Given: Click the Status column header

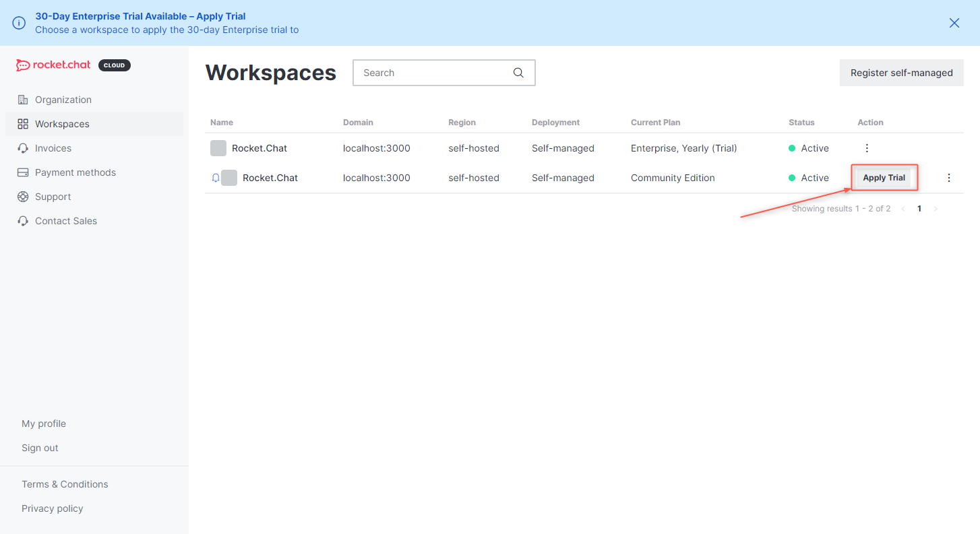Looking at the screenshot, I should point(801,123).
